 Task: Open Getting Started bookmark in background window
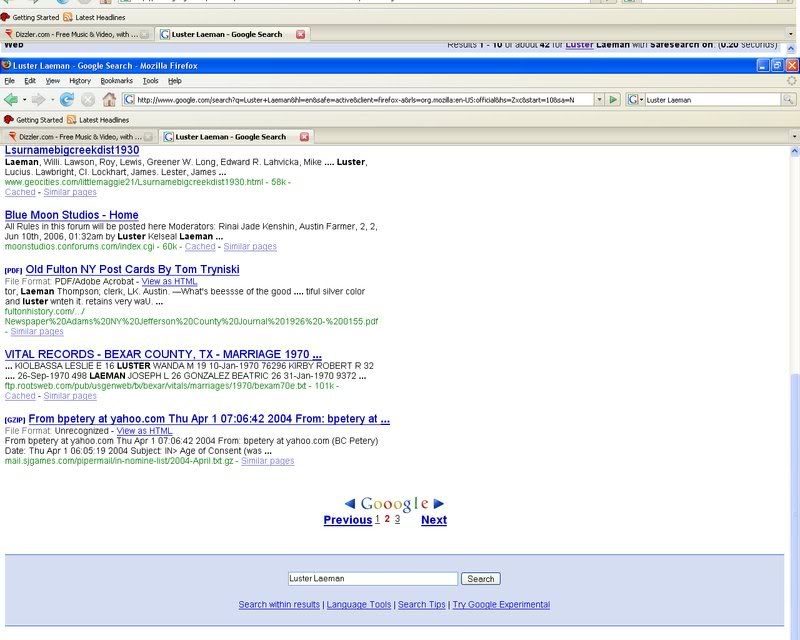(x=30, y=17)
